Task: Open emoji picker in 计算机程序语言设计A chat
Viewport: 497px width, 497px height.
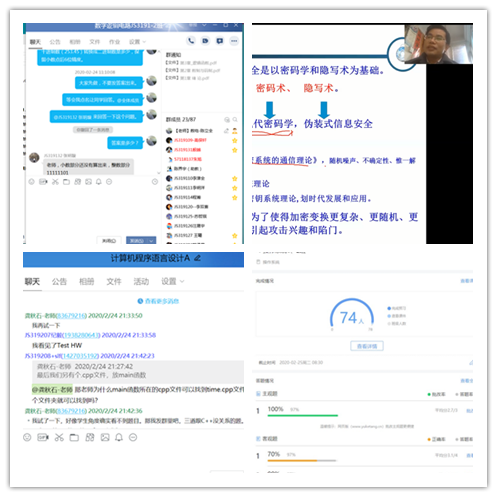Action: click(27, 437)
